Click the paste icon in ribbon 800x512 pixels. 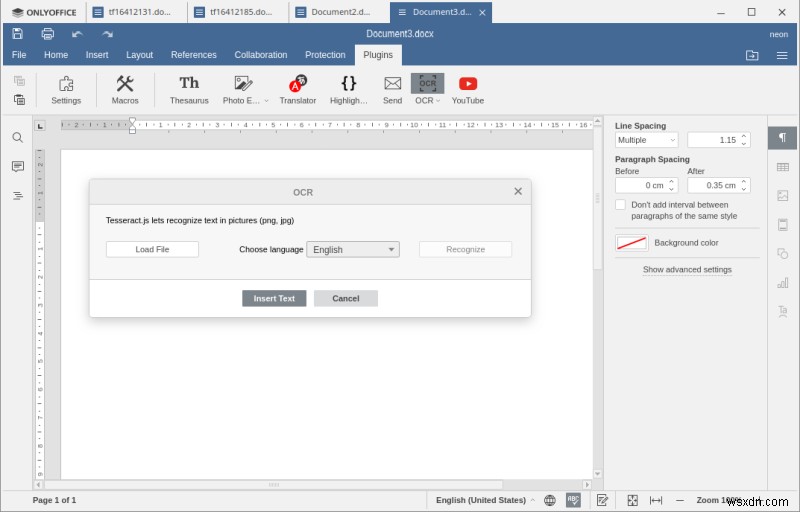coord(19,99)
